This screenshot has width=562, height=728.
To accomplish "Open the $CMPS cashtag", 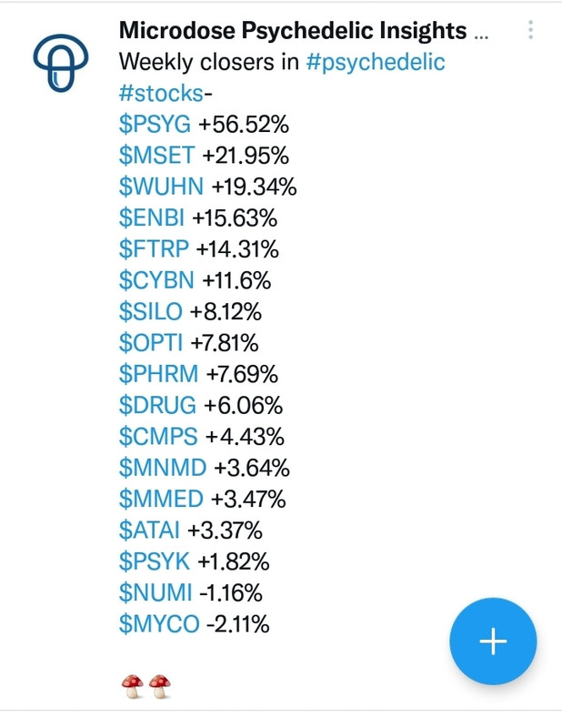I will pyautogui.click(x=158, y=437).
